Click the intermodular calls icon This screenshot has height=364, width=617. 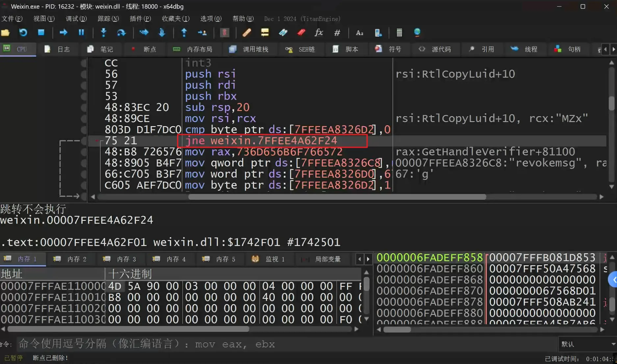pos(378,32)
